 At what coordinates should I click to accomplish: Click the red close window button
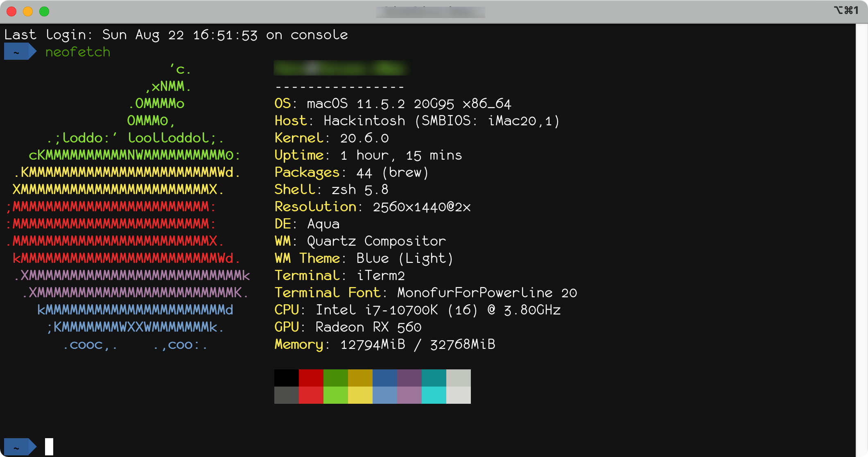click(11, 11)
